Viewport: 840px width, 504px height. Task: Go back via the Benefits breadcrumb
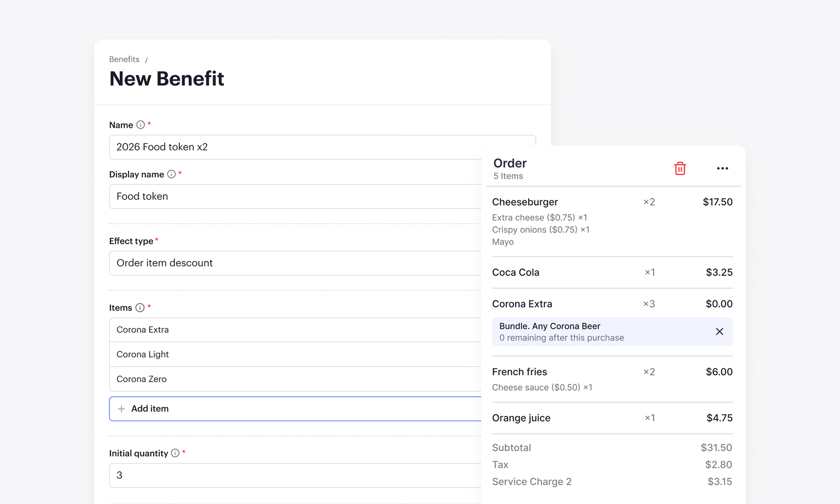coord(124,59)
